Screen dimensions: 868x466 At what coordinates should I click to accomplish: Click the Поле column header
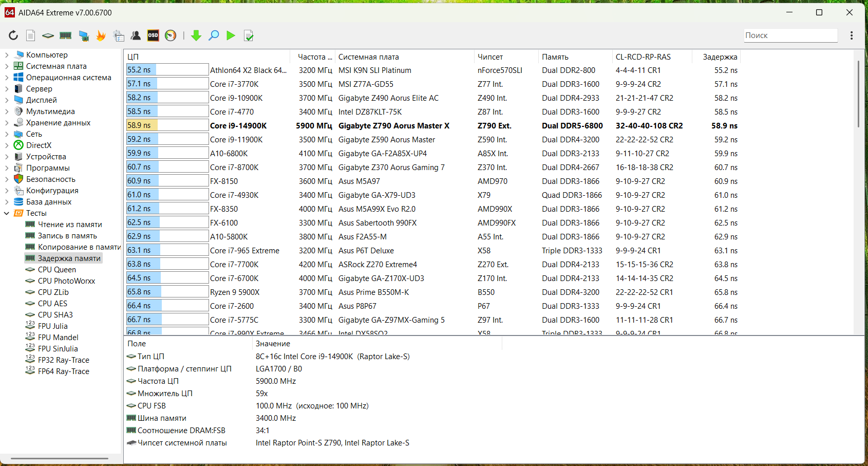click(x=188, y=344)
